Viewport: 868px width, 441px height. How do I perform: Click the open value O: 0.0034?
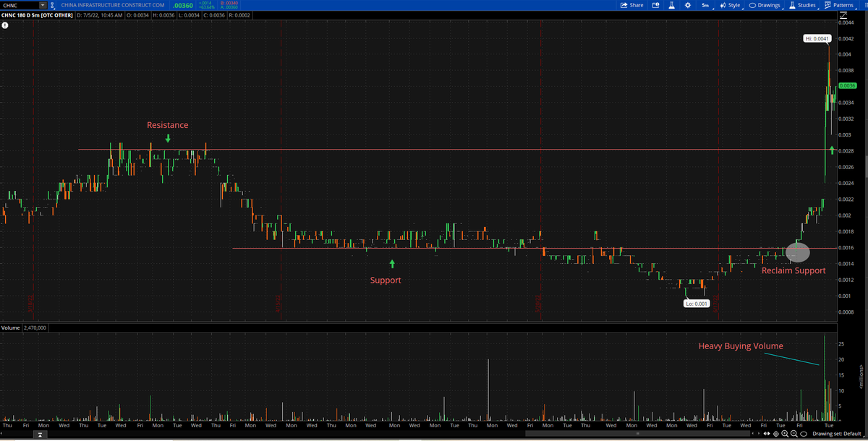click(x=139, y=14)
